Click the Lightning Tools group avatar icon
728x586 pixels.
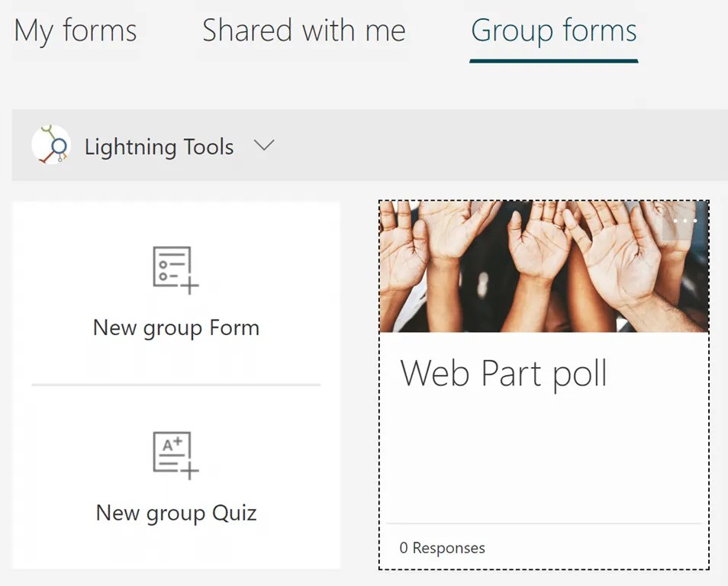(50, 145)
